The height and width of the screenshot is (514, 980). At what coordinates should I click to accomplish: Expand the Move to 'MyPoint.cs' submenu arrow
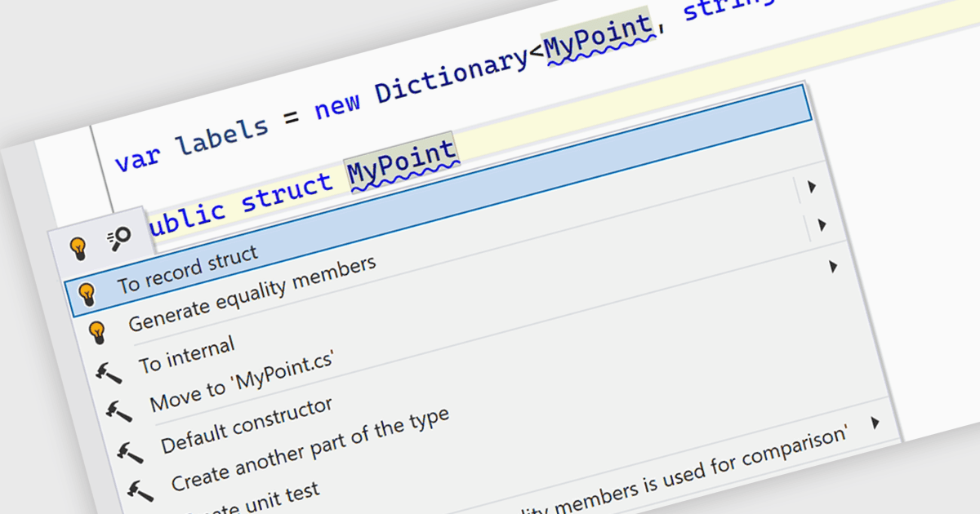[822, 225]
